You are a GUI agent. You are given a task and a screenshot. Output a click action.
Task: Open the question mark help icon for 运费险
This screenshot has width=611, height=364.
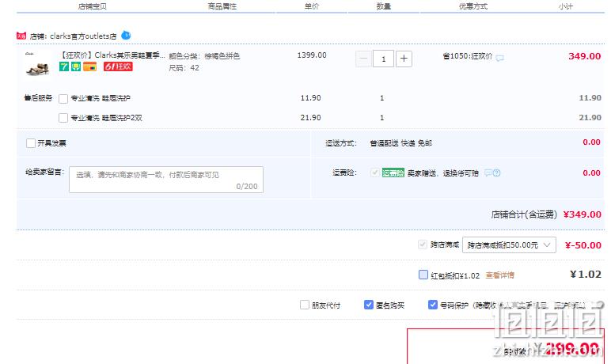pos(496,173)
